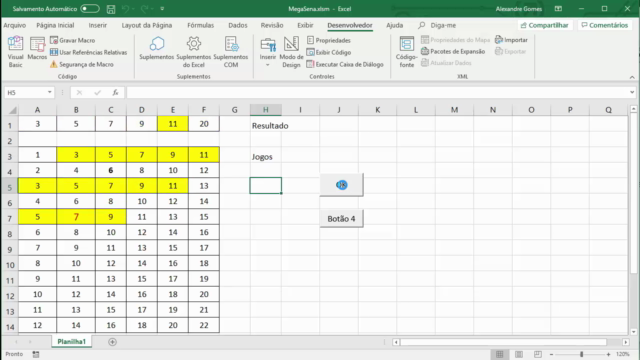Click Importar XML data

pyautogui.click(x=511, y=40)
